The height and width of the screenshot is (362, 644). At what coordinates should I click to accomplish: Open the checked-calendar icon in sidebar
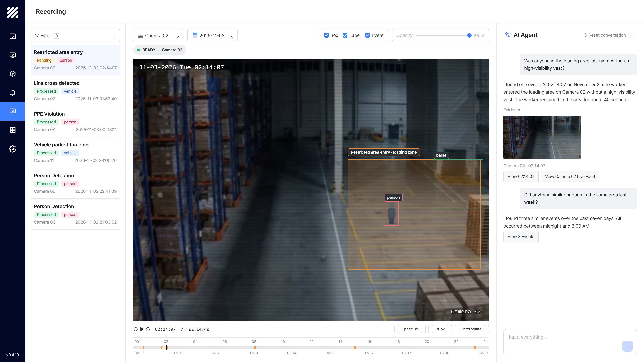[x=13, y=36]
